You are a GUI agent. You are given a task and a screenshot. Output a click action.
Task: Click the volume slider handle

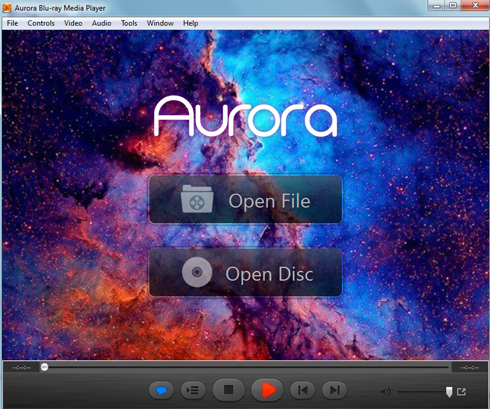(449, 392)
